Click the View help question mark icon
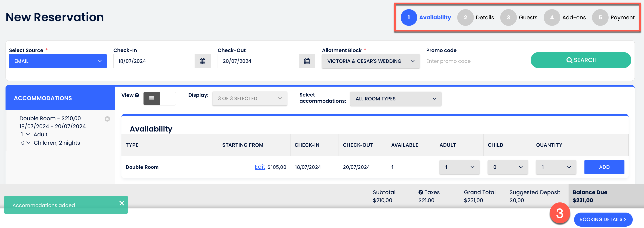The image size is (644, 228). point(137,95)
